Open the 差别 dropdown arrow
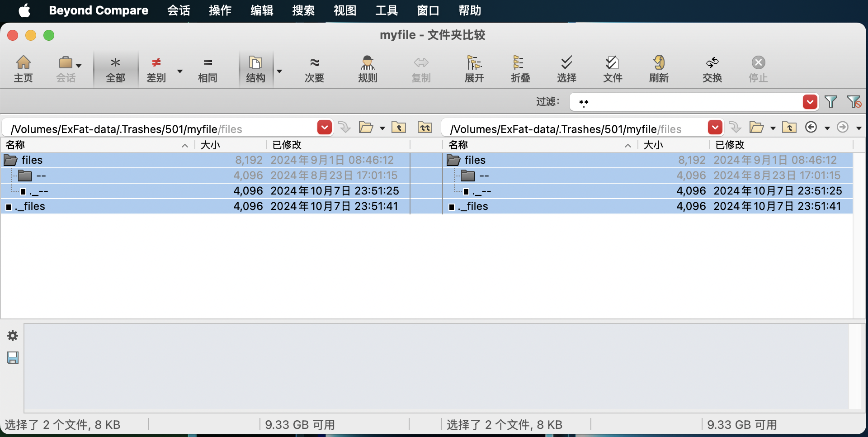The width and height of the screenshot is (868, 437). (179, 71)
